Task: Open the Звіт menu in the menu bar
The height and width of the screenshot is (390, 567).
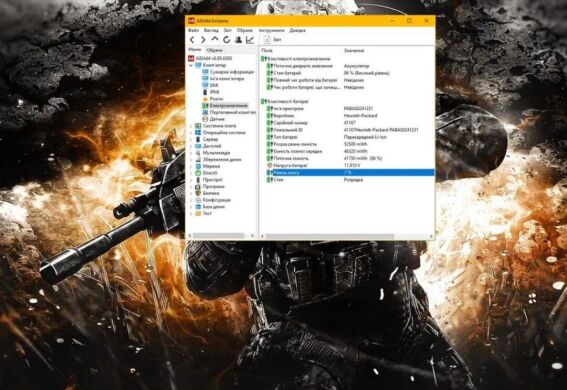Action: click(x=227, y=30)
